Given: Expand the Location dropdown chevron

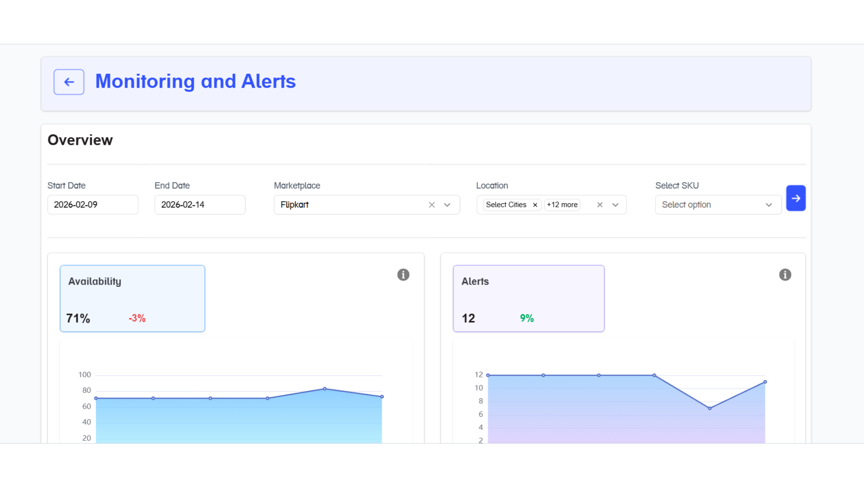Looking at the screenshot, I should coord(615,205).
